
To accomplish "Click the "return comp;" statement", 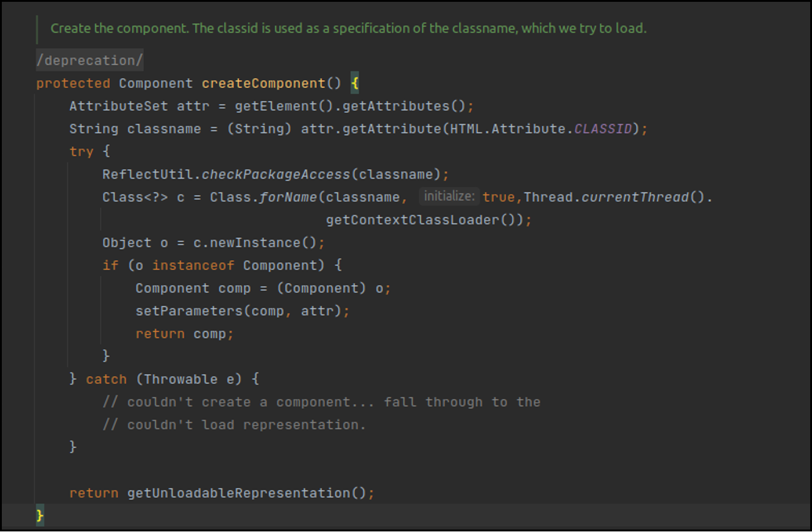I will (185, 334).
